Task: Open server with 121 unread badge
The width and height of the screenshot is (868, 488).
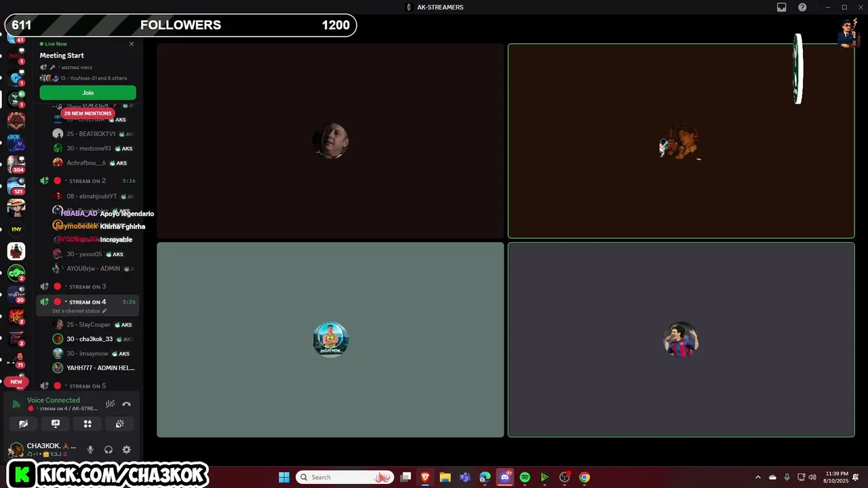Action: point(16,186)
